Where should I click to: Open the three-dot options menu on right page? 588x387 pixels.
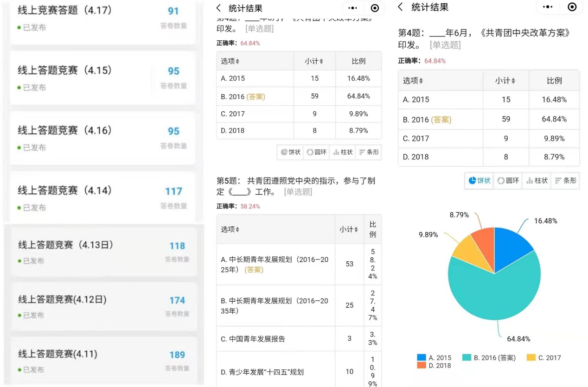pos(547,7)
